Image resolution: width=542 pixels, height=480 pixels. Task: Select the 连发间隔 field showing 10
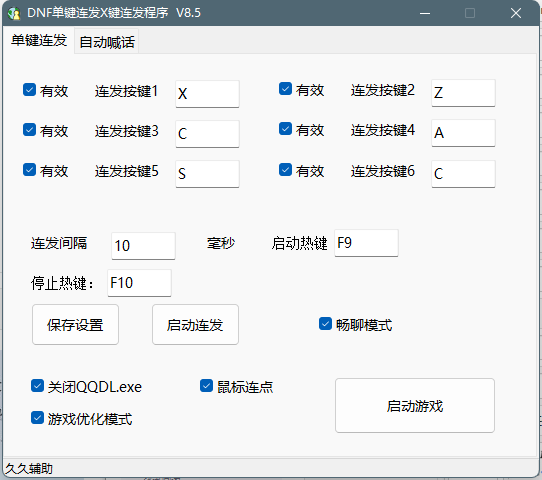click(x=143, y=246)
